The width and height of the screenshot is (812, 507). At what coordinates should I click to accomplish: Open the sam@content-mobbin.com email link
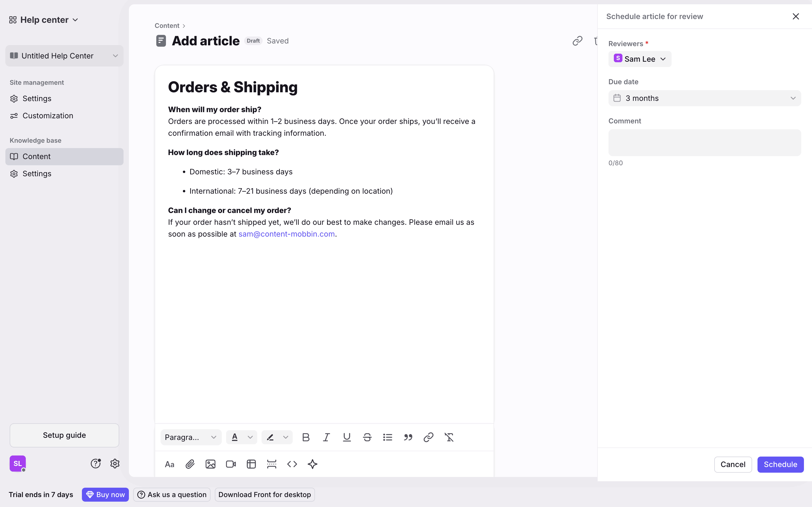coord(287,234)
